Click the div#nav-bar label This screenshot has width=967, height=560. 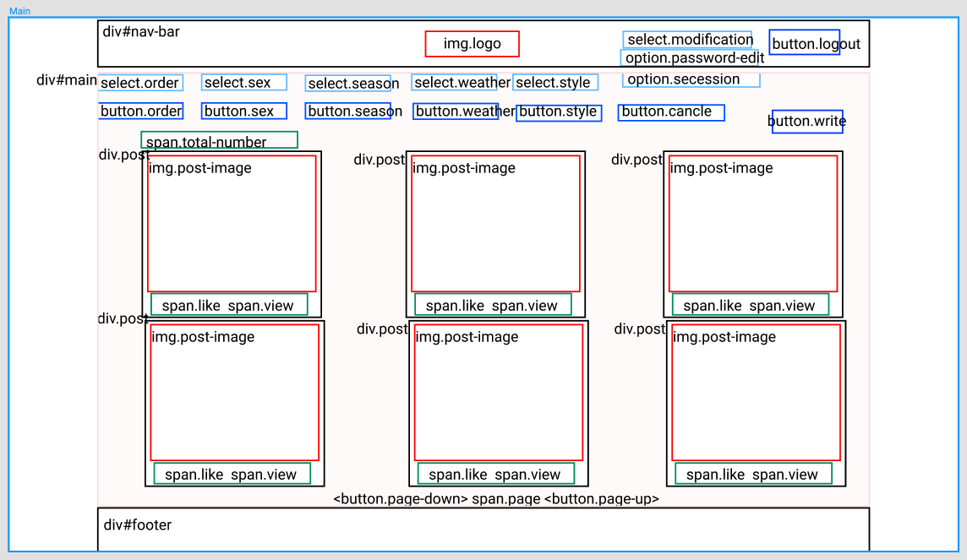coord(141,31)
